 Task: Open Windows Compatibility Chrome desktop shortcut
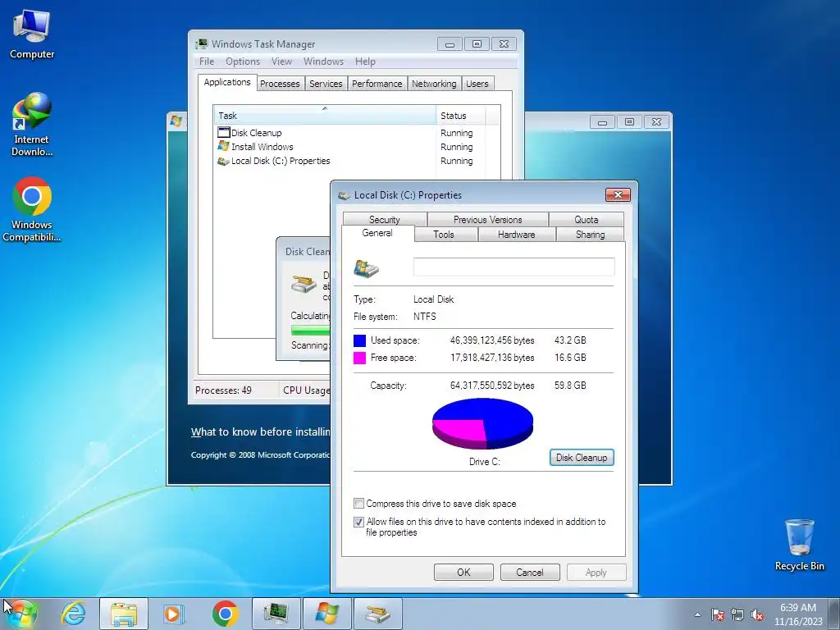coord(32,209)
